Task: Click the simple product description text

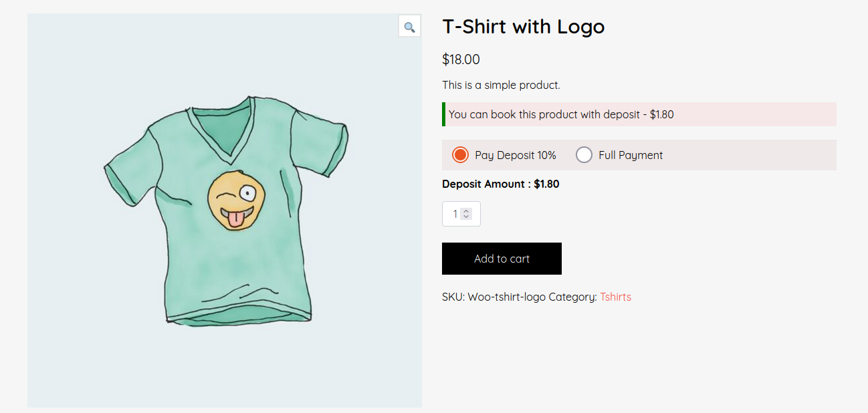Action: tap(500, 85)
